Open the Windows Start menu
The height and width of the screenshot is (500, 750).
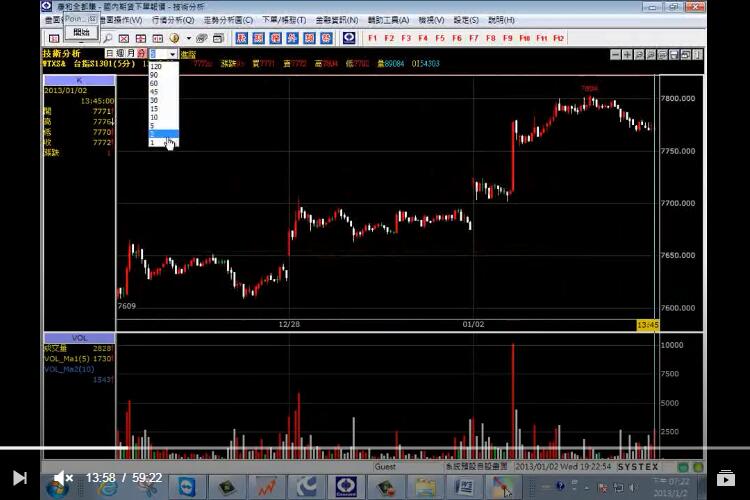pos(57,487)
